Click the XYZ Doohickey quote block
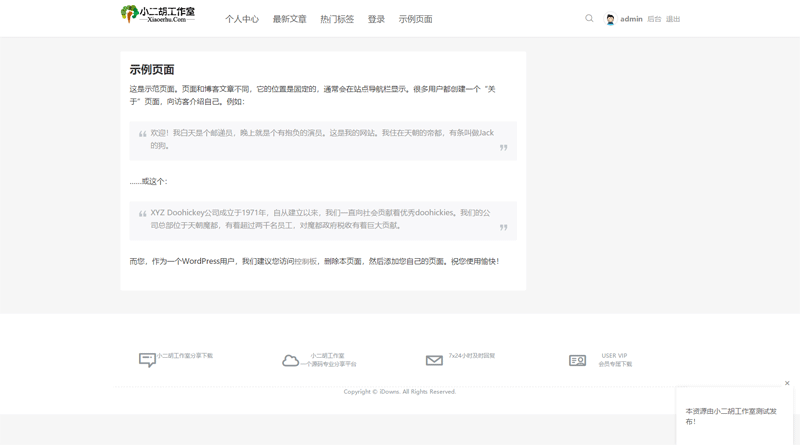This screenshot has height=445, width=800. coord(322,220)
